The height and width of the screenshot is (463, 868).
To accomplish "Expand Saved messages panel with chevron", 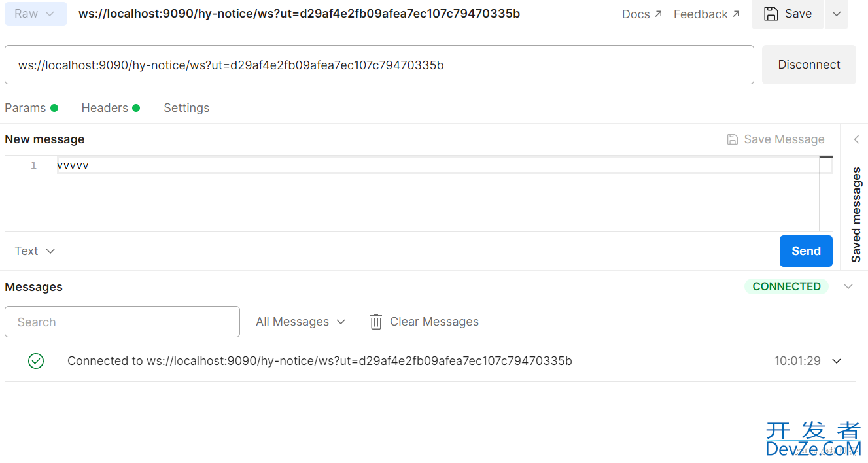I will click(856, 139).
